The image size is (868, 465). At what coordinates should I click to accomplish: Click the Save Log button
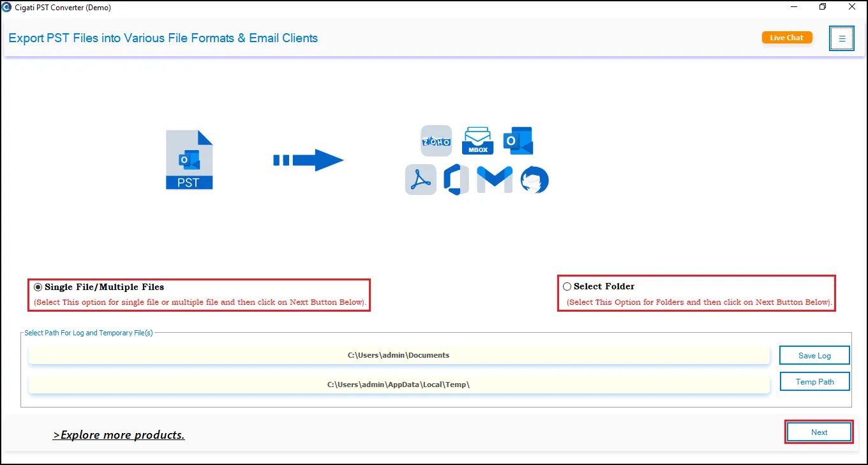pos(814,356)
